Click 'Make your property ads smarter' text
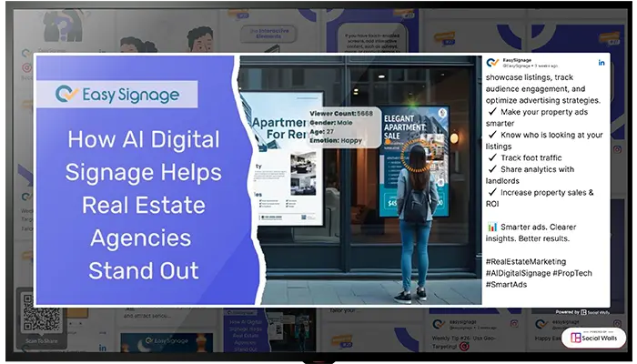 click(x=537, y=117)
